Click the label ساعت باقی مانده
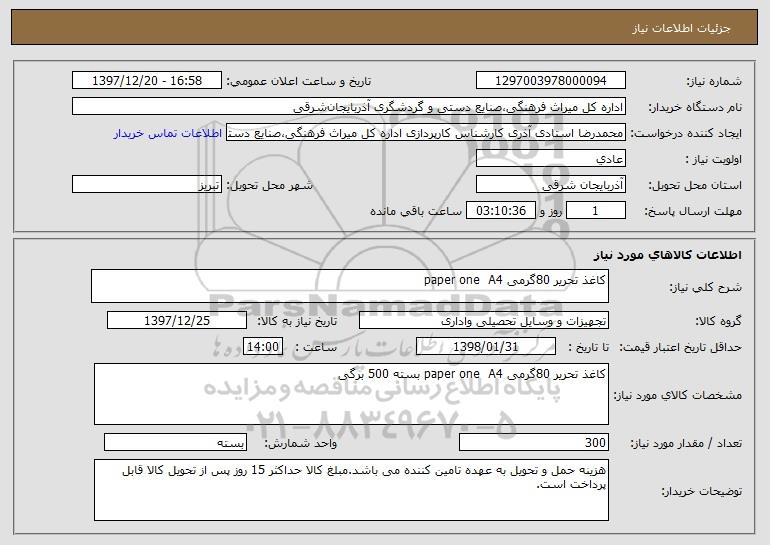Image resolution: width=770 pixels, height=545 pixels. click(416, 211)
